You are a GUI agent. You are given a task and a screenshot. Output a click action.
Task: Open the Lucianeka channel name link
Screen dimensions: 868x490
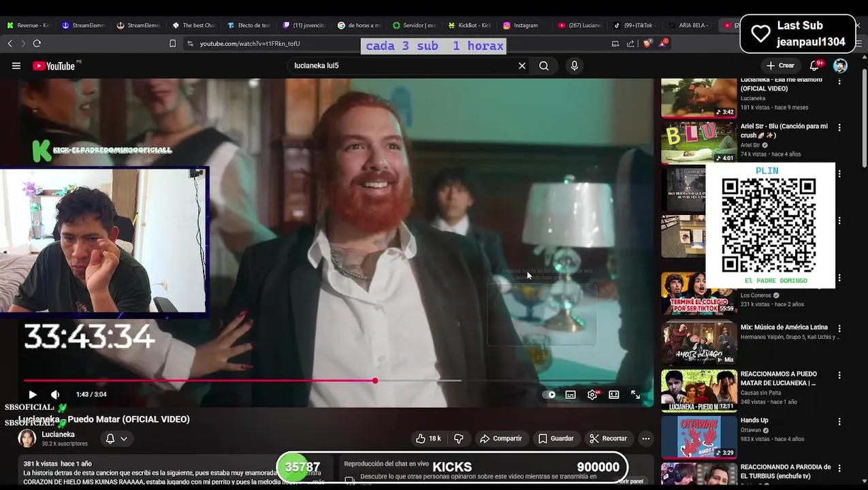coord(59,434)
